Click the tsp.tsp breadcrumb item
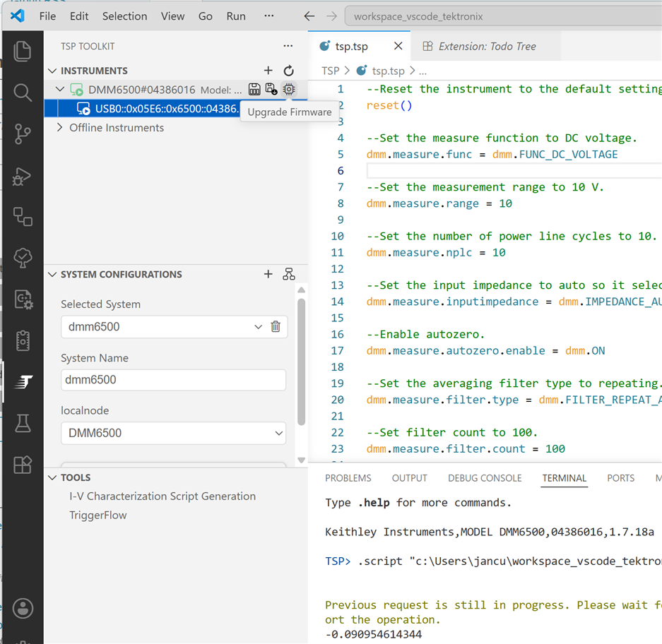662x644 pixels. pyautogui.click(x=388, y=71)
